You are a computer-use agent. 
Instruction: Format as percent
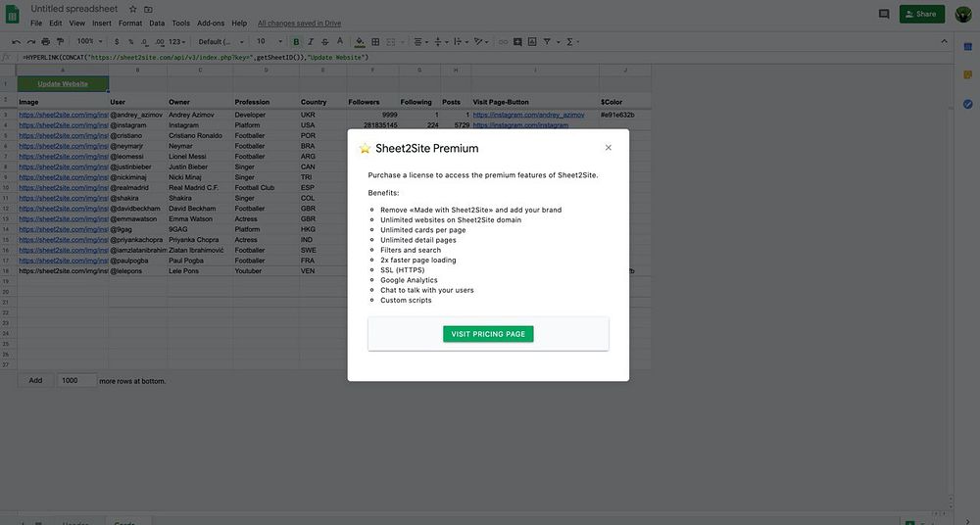pyautogui.click(x=130, y=42)
